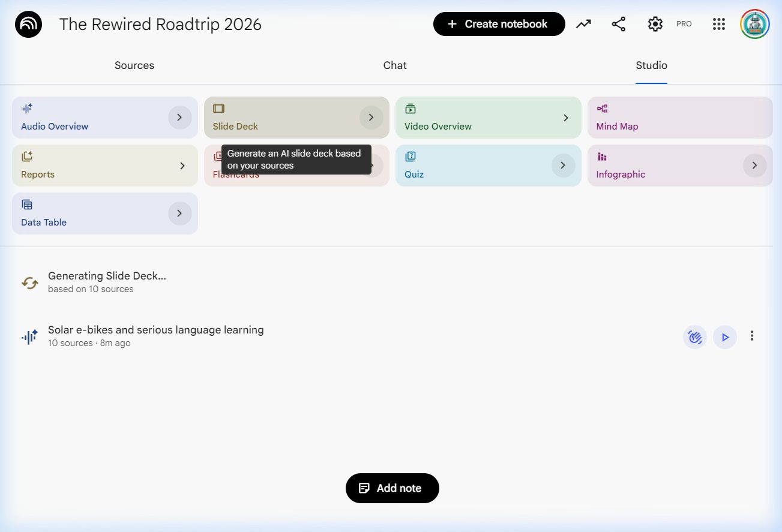
Task: Click the user profile avatar
Action: point(754,24)
